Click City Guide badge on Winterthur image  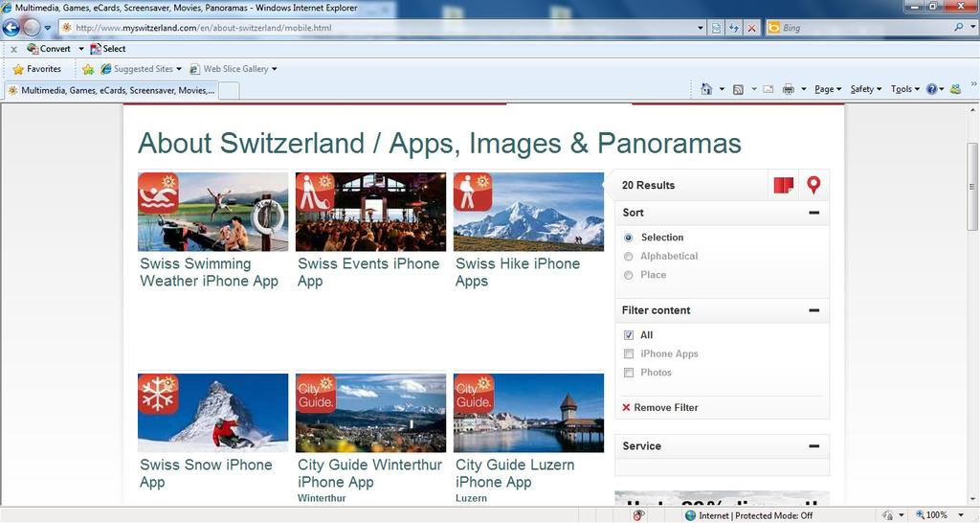click(x=316, y=394)
